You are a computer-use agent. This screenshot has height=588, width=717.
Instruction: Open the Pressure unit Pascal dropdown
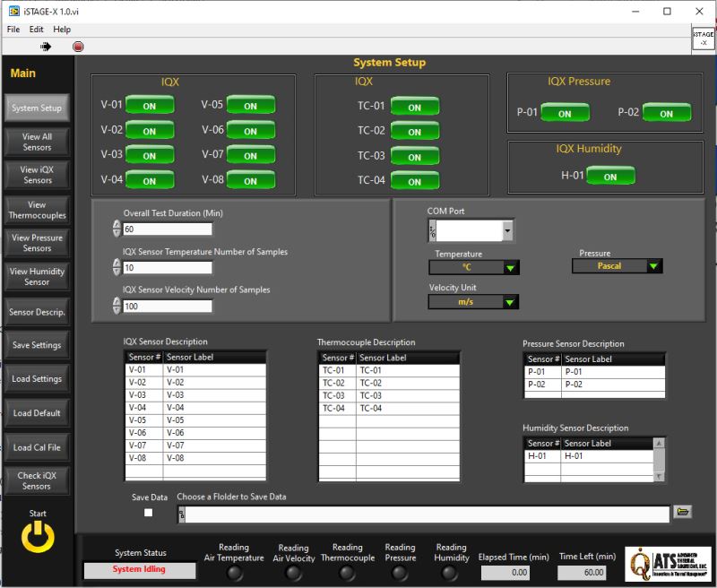(617, 266)
